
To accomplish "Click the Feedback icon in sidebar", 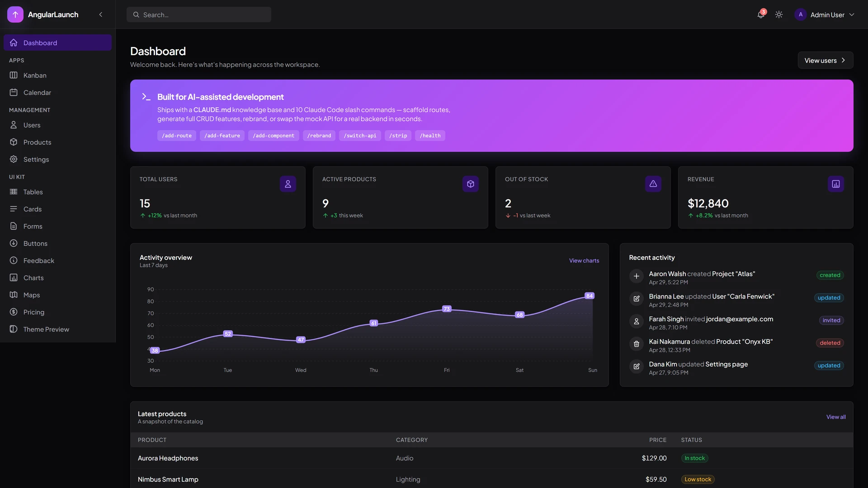I will [14, 260].
